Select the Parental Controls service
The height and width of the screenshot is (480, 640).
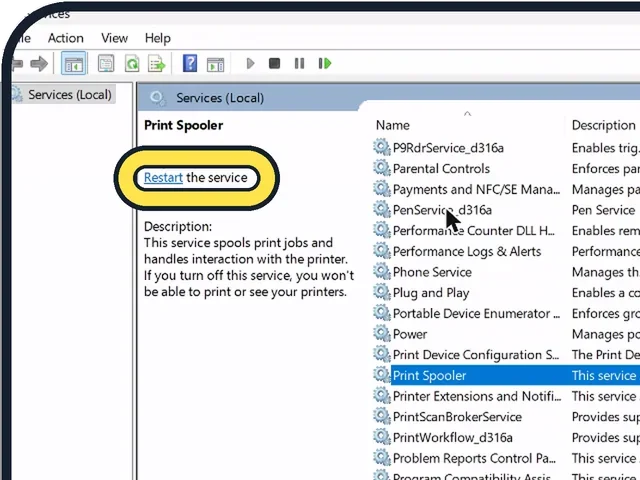coord(441,169)
